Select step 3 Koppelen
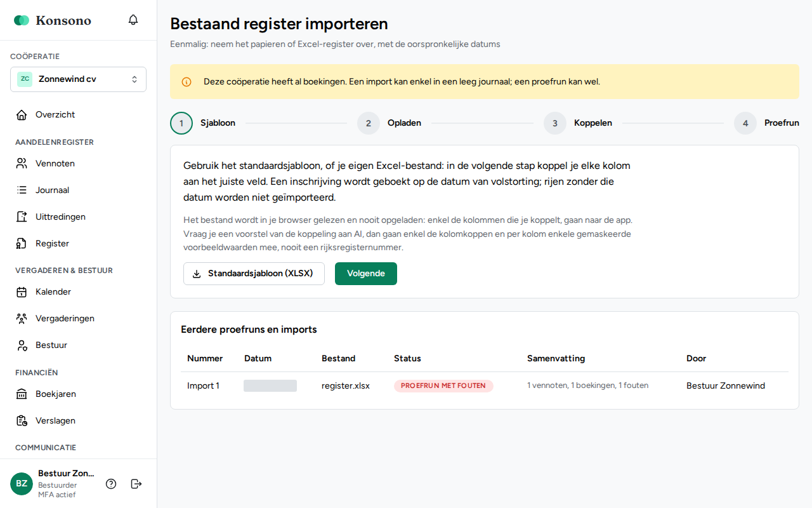 click(x=578, y=123)
